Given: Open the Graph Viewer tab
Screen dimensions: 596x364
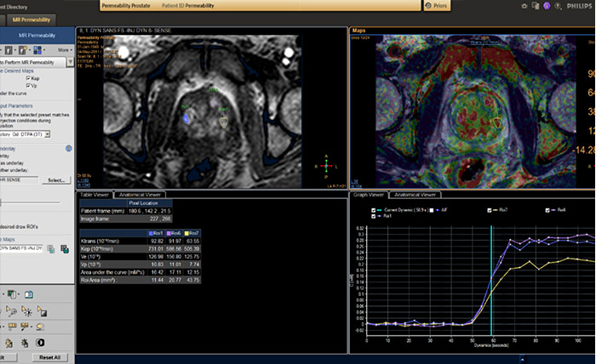Looking at the screenshot, I should [369, 194].
